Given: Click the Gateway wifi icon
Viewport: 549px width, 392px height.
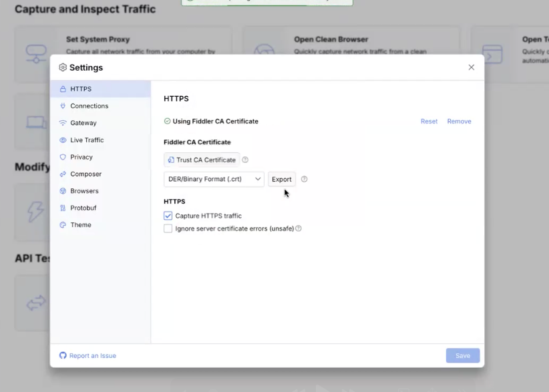Looking at the screenshot, I should (x=63, y=123).
